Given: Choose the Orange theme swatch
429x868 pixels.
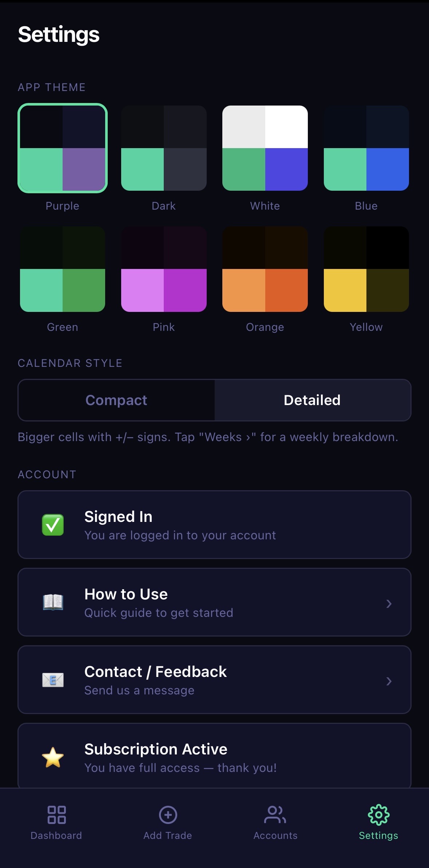Looking at the screenshot, I should (x=265, y=269).
